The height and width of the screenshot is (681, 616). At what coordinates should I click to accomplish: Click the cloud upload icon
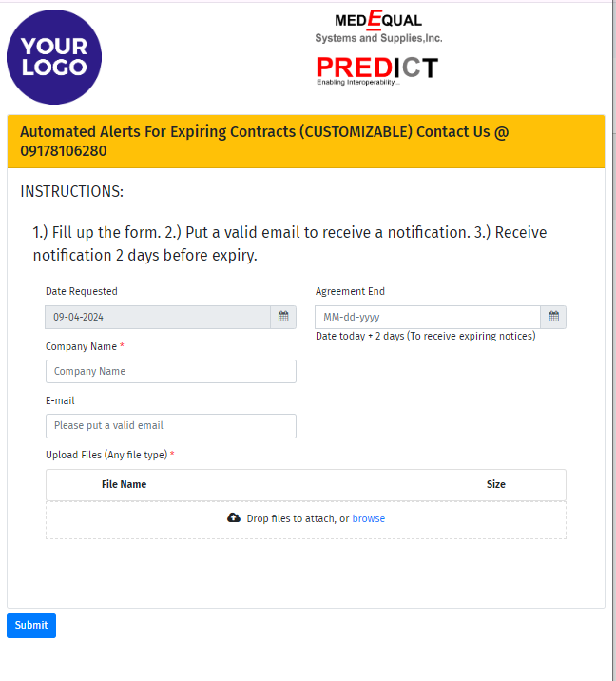click(234, 517)
